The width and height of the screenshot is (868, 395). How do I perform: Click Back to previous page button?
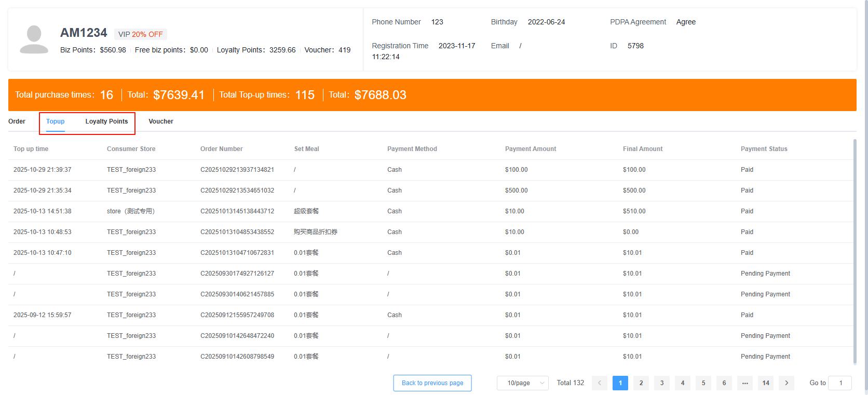(x=432, y=383)
